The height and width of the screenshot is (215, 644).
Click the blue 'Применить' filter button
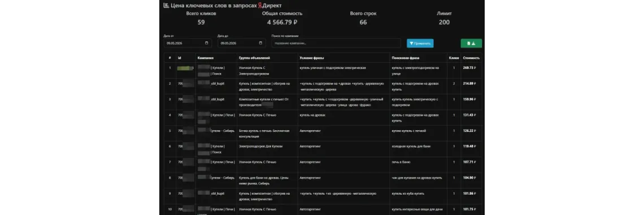tap(420, 43)
